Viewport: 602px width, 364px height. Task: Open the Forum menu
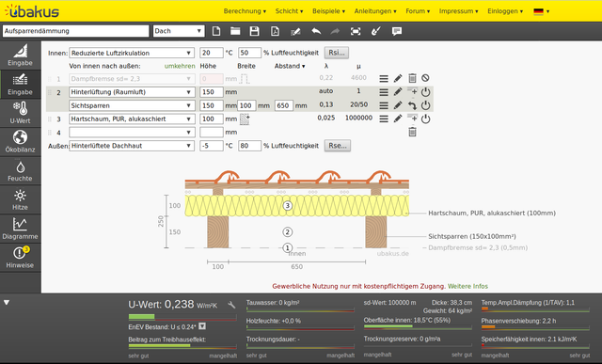418,11
